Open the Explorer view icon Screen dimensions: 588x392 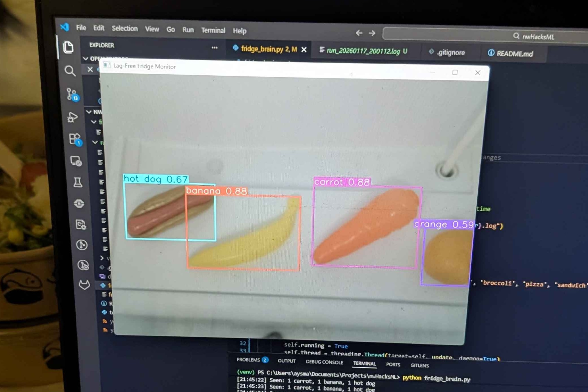[x=68, y=47]
